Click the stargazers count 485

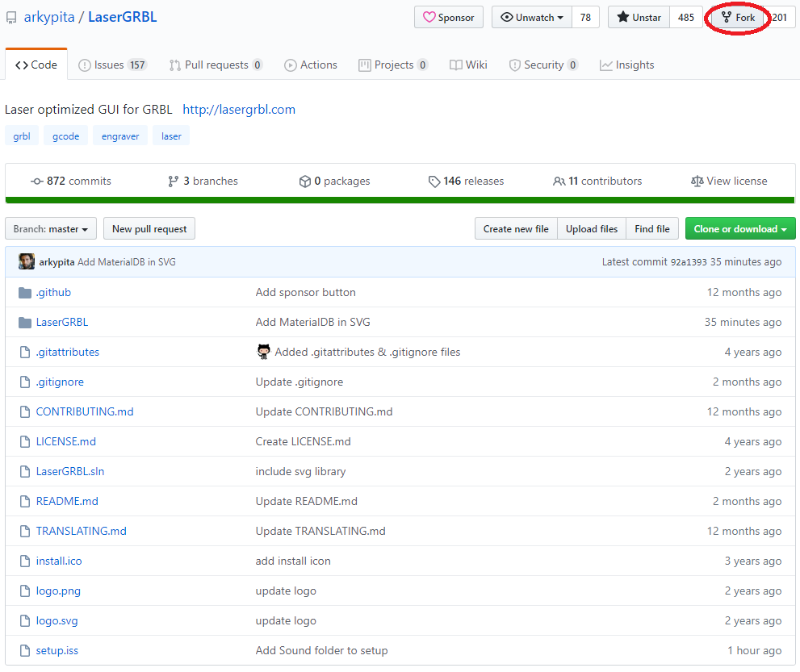coord(685,17)
